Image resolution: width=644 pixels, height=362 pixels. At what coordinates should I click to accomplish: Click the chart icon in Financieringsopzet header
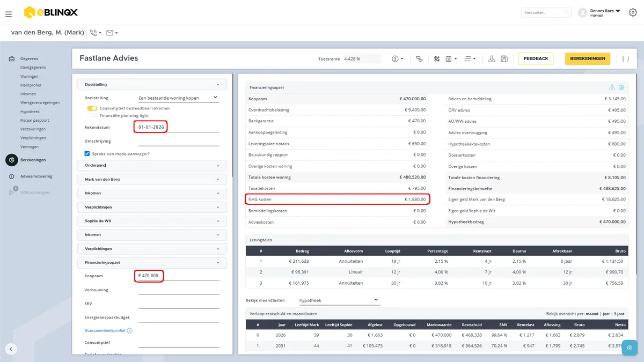coord(621,87)
